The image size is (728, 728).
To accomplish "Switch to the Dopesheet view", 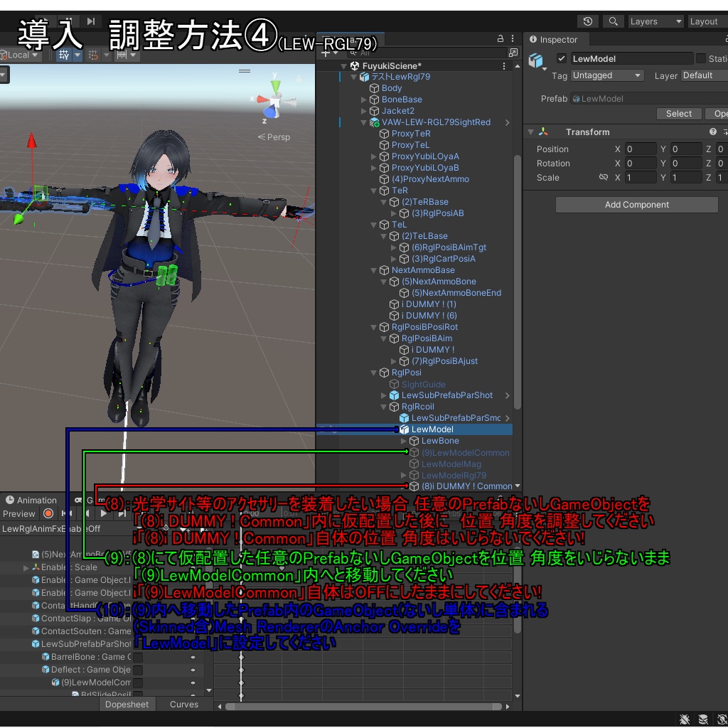I will (x=127, y=704).
